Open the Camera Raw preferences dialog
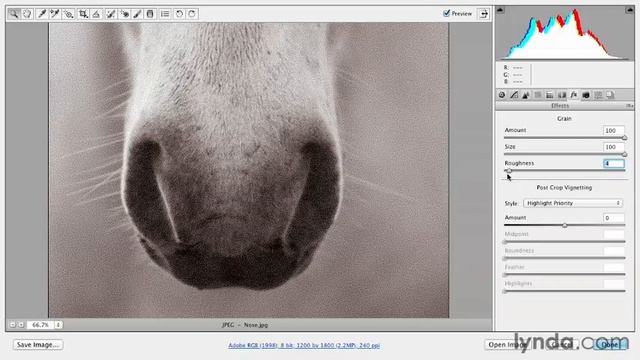The height and width of the screenshot is (360, 640). (165, 14)
